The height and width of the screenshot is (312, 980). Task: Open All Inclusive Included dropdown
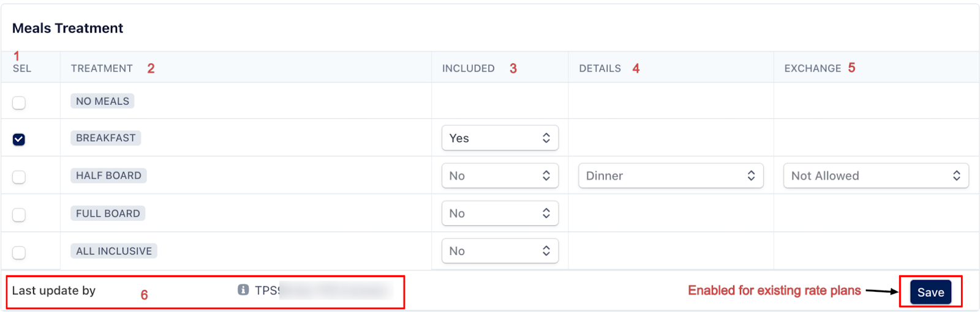coord(500,251)
